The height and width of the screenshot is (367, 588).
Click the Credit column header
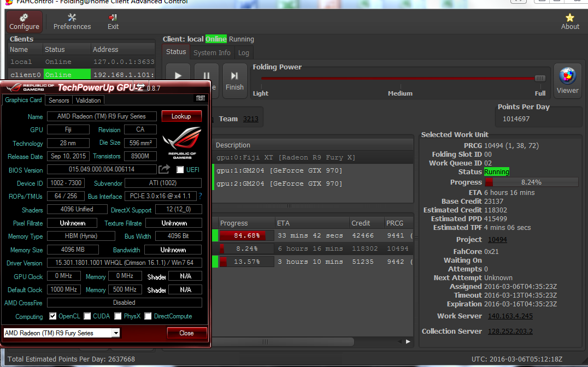(366, 223)
